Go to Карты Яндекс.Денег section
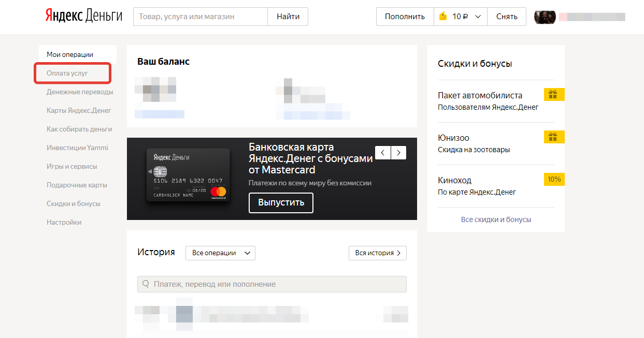The image size is (644, 338). (x=79, y=111)
